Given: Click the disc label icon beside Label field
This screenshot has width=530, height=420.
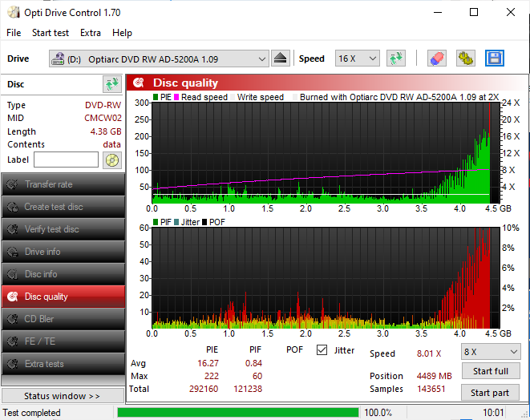Looking at the screenshot, I should [112, 160].
